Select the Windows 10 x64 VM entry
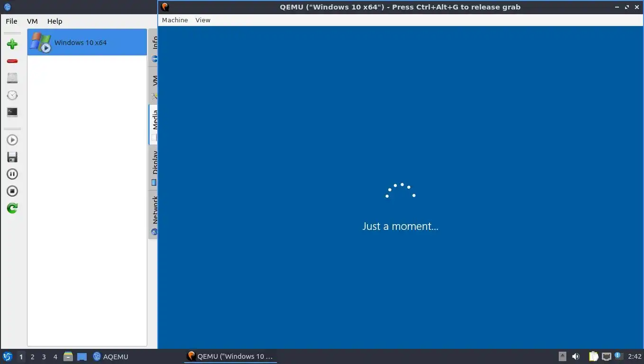644x364 pixels. [87, 42]
